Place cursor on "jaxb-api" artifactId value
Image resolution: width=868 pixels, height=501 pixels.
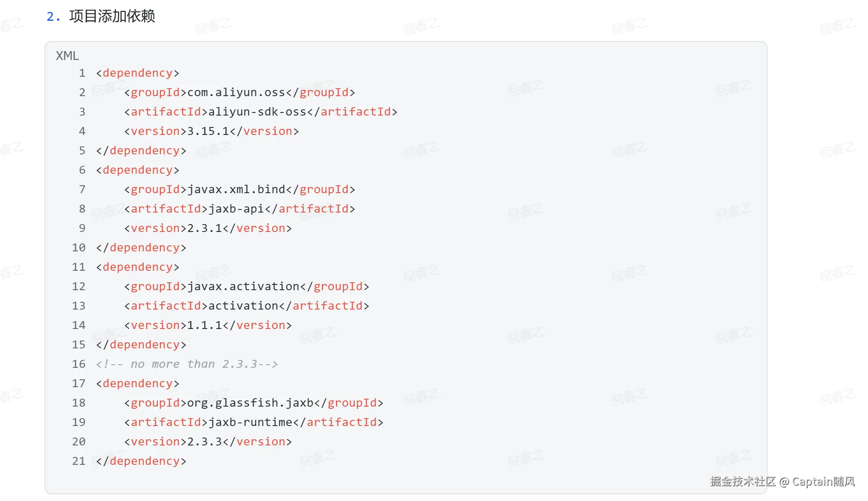click(236, 209)
